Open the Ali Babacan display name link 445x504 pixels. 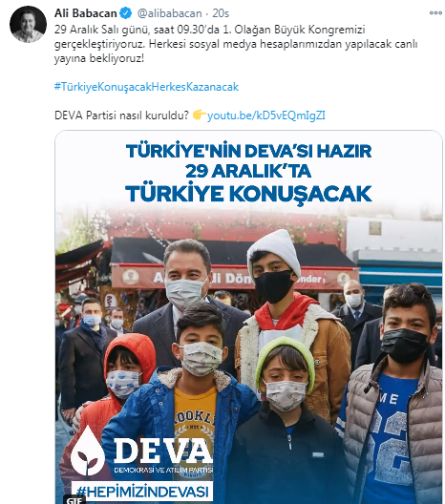pos(86,13)
